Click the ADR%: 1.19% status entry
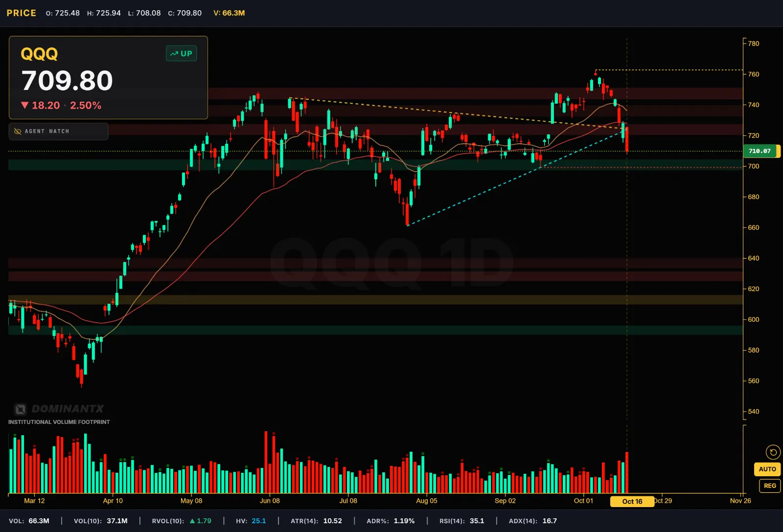The width and height of the screenshot is (783, 532). tap(391, 521)
